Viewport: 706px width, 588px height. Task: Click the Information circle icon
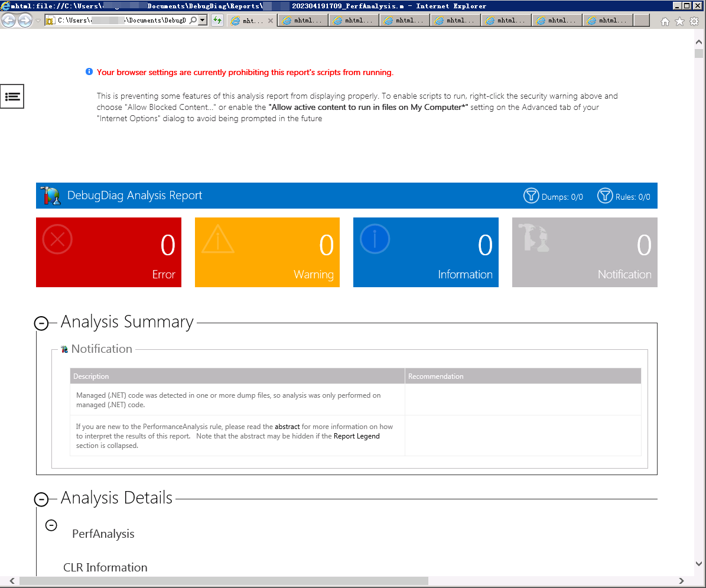click(375, 239)
